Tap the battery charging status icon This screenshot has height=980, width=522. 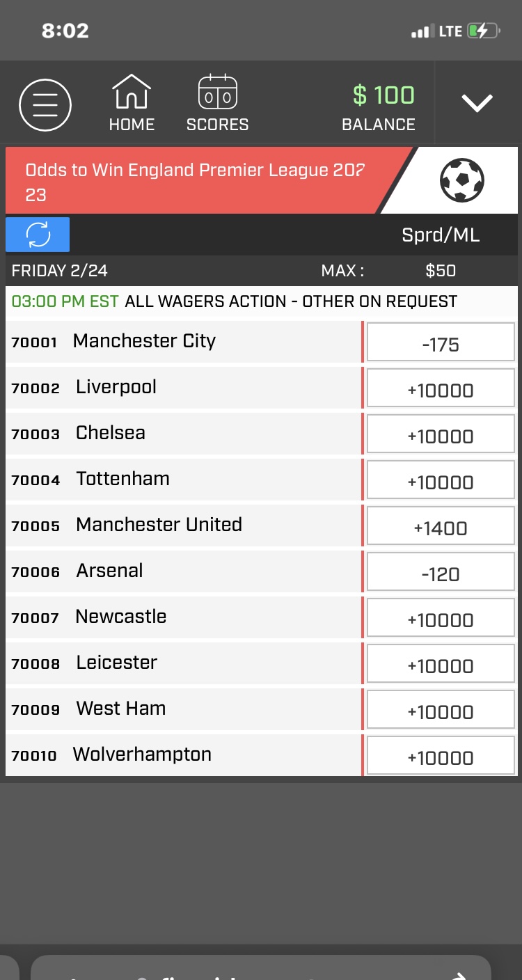pos(484,31)
